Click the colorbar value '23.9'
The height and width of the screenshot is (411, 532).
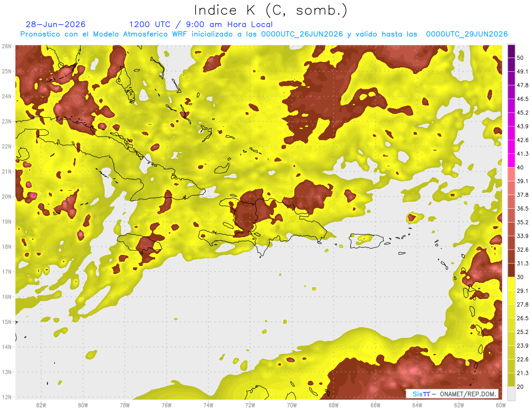click(x=523, y=345)
